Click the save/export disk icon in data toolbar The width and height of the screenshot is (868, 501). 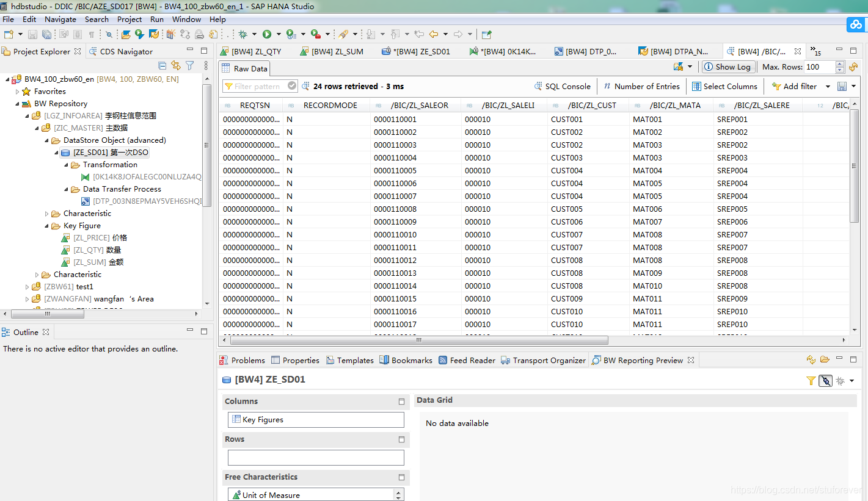(842, 86)
